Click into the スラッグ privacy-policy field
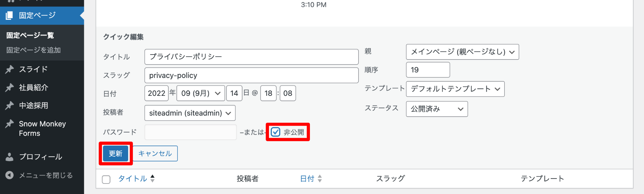The width and height of the screenshot is (644, 194). click(x=251, y=75)
